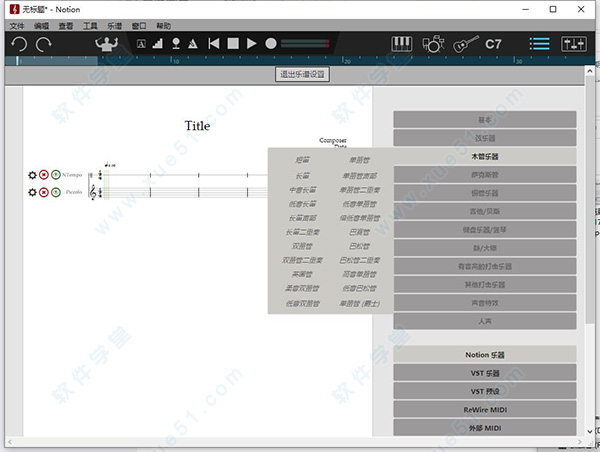Expand the 键盘乐器/竖琴 category
Screen dimensions: 600x452
coord(485,230)
